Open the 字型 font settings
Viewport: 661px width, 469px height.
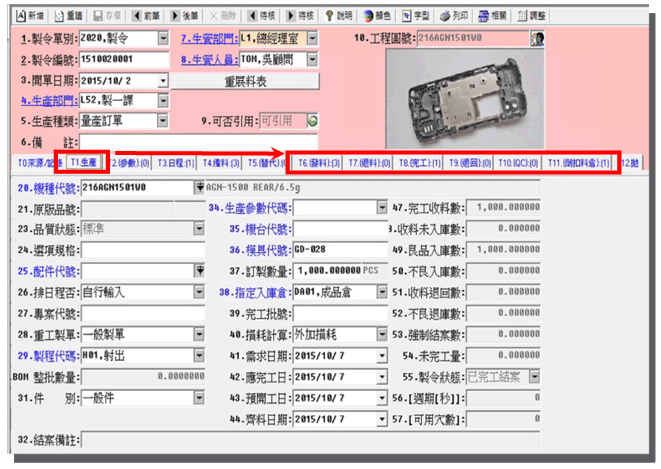tap(415, 16)
